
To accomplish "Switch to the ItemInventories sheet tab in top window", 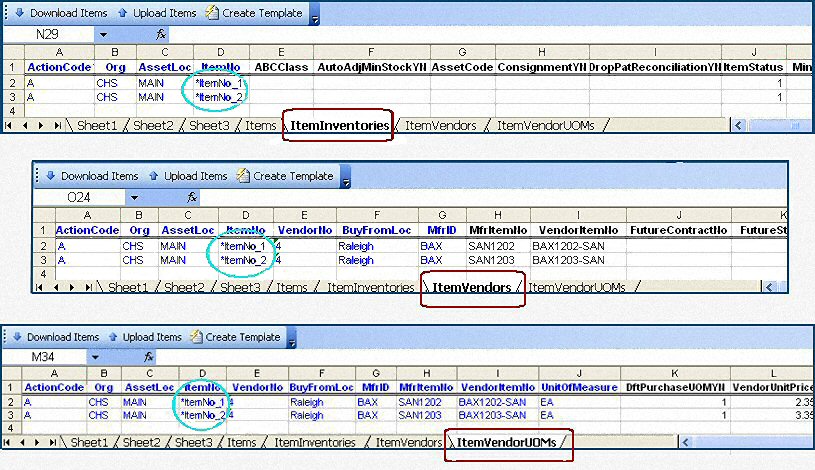I will (x=338, y=126).
